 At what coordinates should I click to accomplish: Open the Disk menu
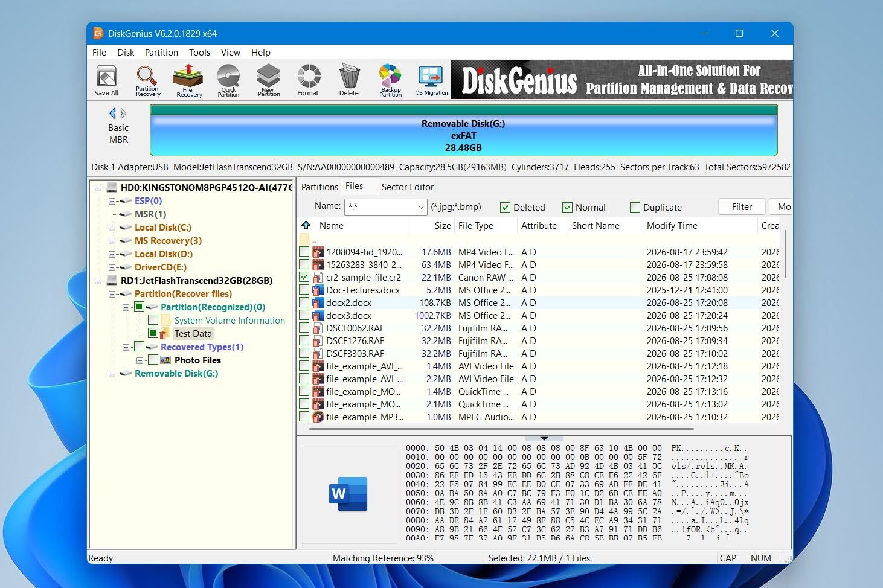(126, 53)
